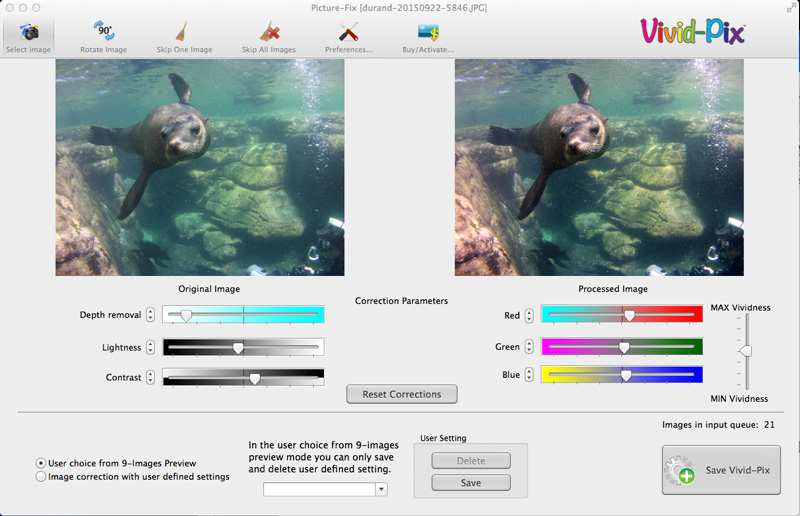Click the Lightness stepper arrows
800x516 pixels.
(150, 348)
